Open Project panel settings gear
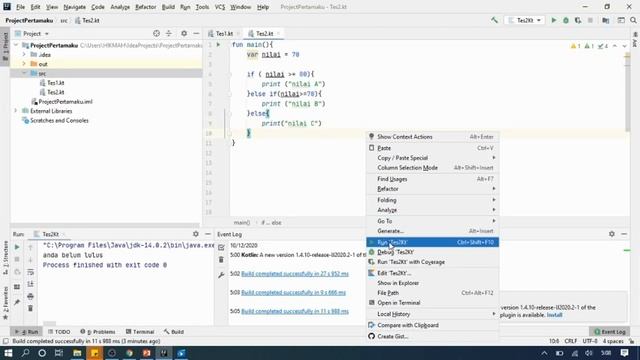 click(184, 33)
